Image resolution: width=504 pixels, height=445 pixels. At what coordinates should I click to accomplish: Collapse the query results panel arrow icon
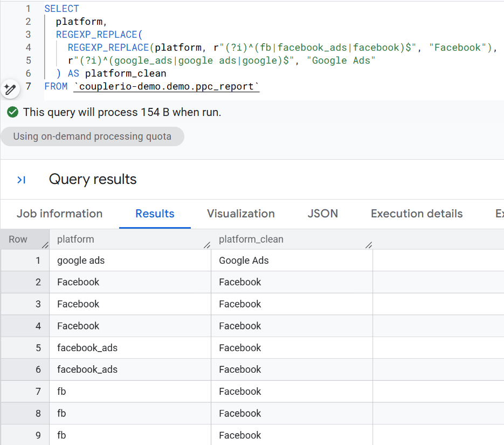coord(21,180)
